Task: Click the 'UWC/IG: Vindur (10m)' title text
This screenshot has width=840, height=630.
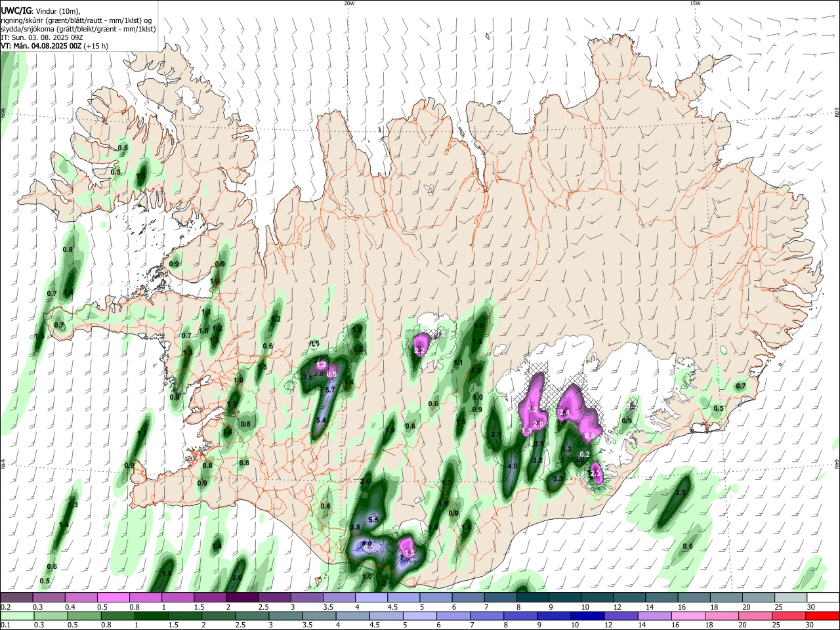Action: tap(39, 10)
